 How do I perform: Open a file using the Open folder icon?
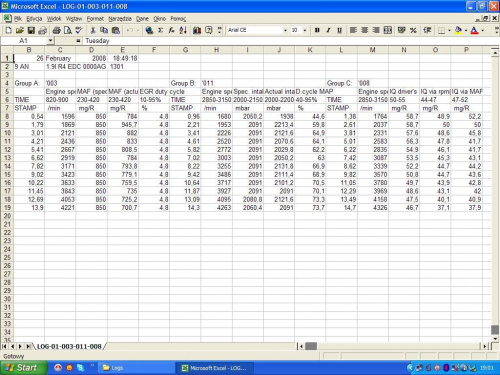20,30
